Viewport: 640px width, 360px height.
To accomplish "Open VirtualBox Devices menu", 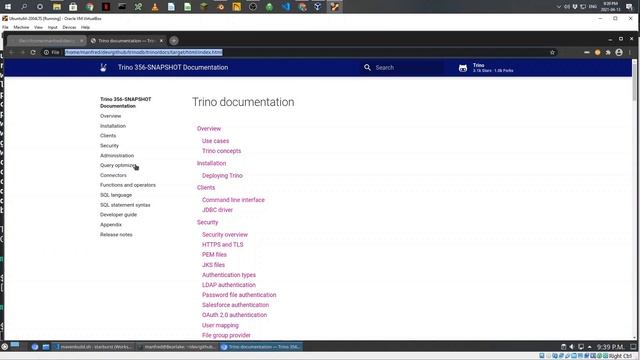I will [69, 27].
